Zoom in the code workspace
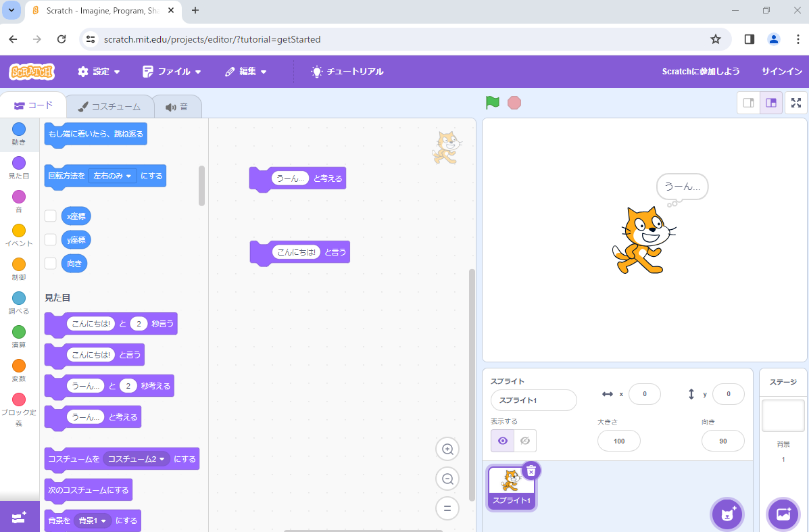The height and width of the screenshot is (532, 809). pyautogui.click(x=447, y=449)
